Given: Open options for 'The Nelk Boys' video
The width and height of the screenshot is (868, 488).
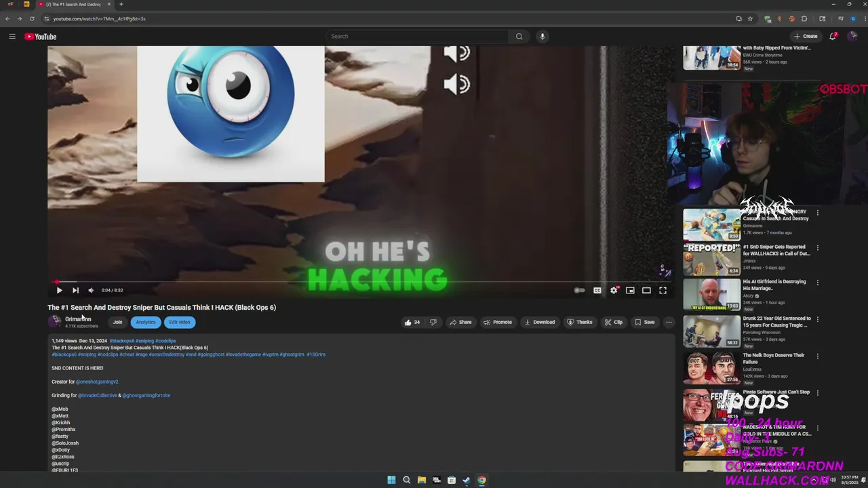Looking at the screenshot, I should (x=817, y=357).
